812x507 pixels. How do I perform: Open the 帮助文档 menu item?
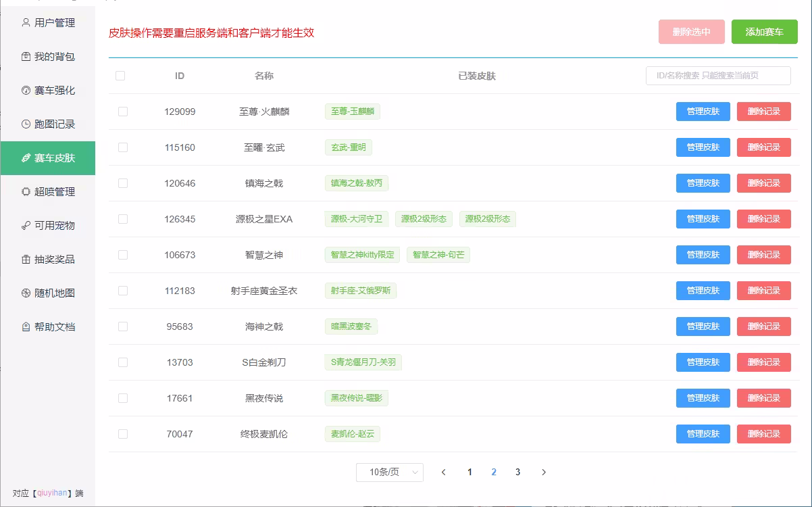[54, 327]
